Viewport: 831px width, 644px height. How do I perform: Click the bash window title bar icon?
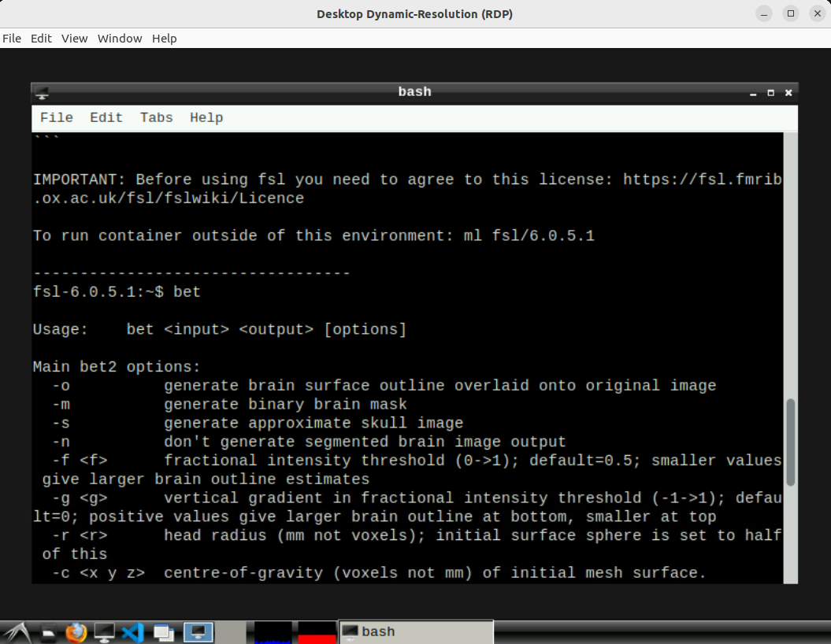[42, 92]
